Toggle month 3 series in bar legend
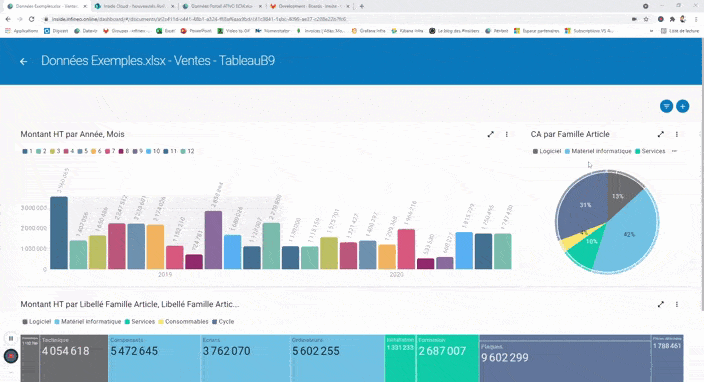This screenshot has width=704, height=382. pyautogui.click(x=55, y=151)
